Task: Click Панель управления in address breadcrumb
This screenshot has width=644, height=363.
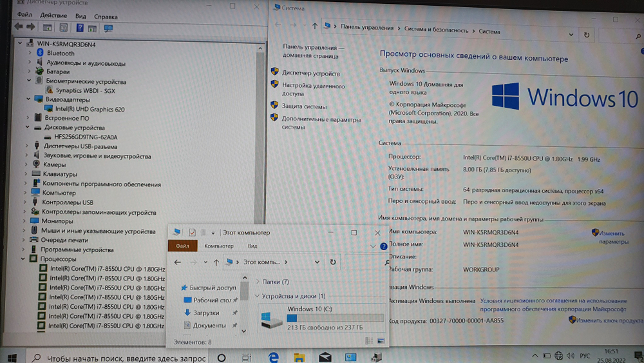Action: click(367, 27)
